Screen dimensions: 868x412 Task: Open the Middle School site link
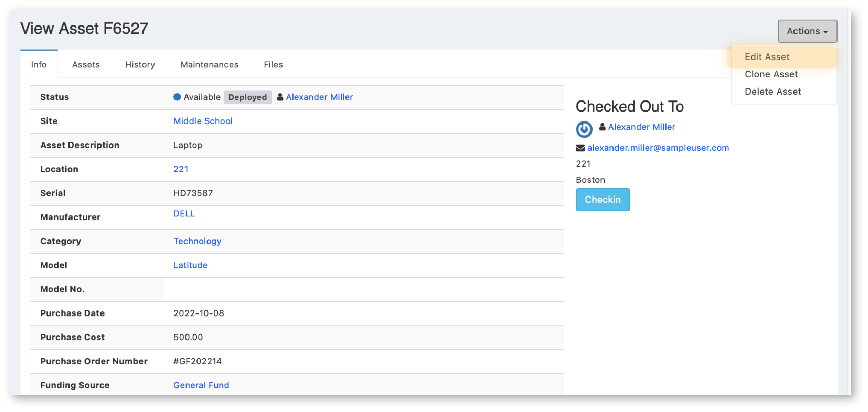[x=203, y=121]
